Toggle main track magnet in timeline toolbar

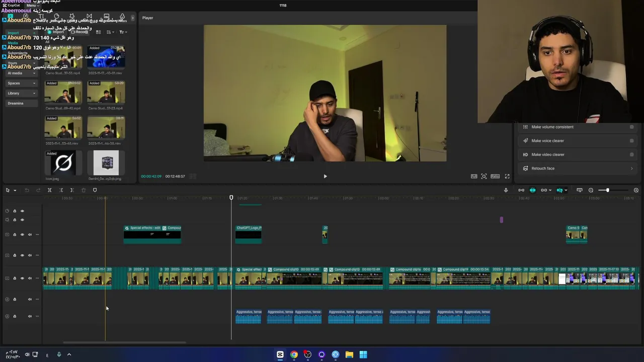click(521, 190)
